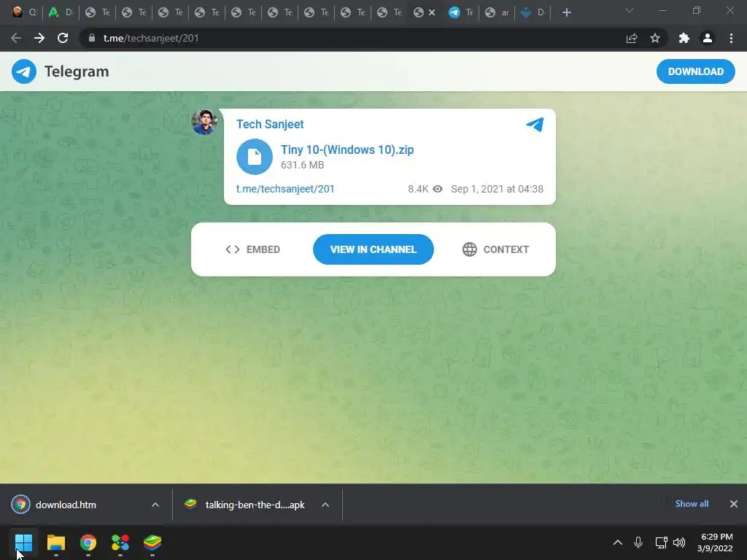Close the downloads bar
747x560 pixels.
click(x=734, y=504)
